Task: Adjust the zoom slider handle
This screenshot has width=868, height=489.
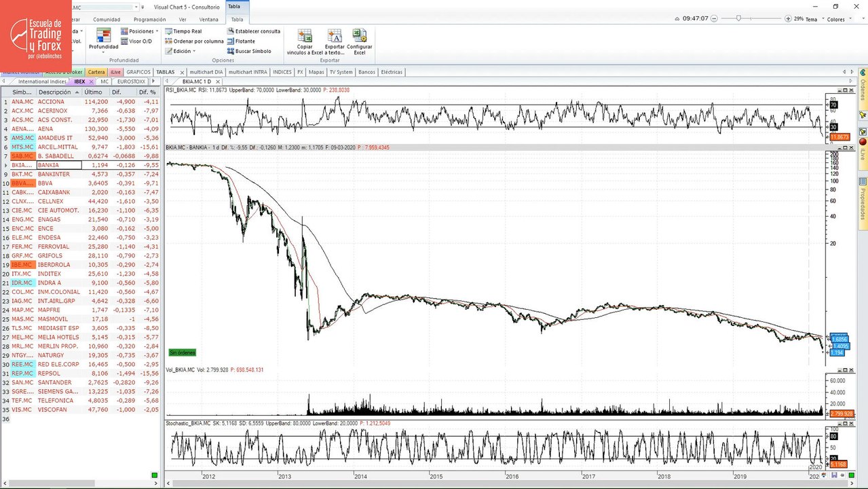Action: (x=738, y=18)
